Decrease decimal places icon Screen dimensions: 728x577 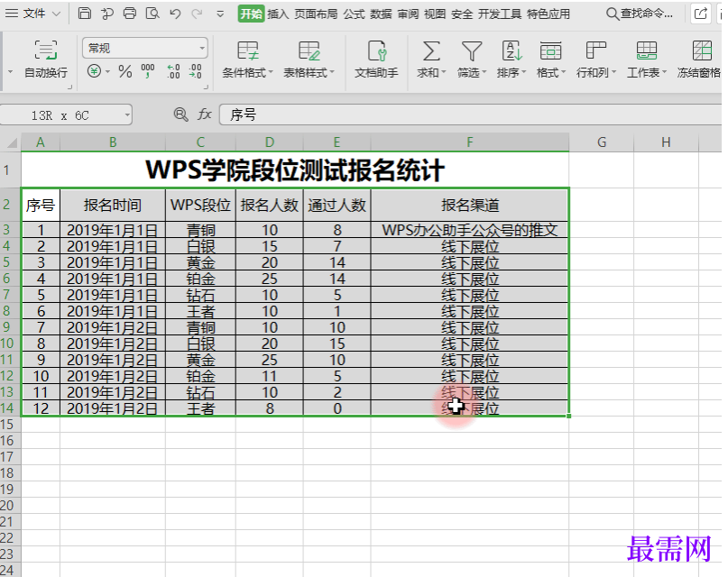[x=196, y=71]
